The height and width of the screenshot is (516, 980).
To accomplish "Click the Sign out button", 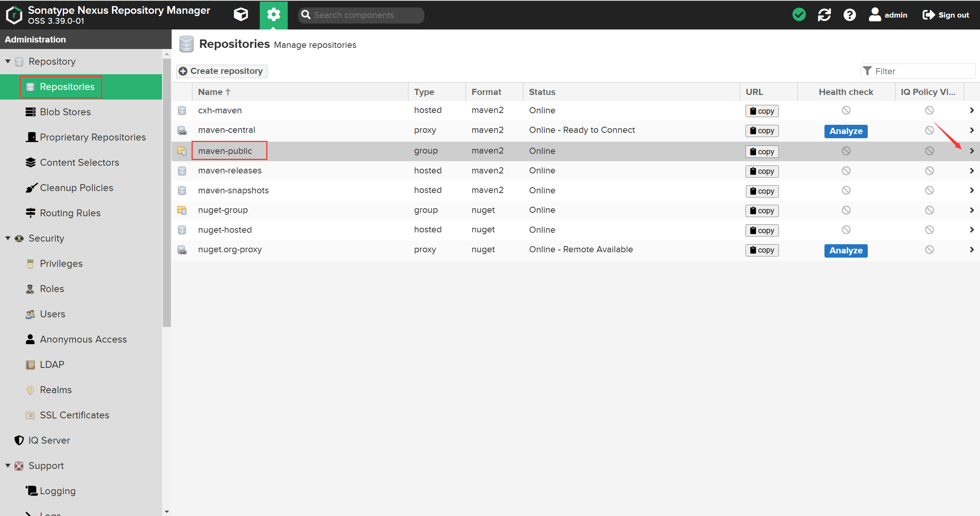I will click(x=946, y=15).
